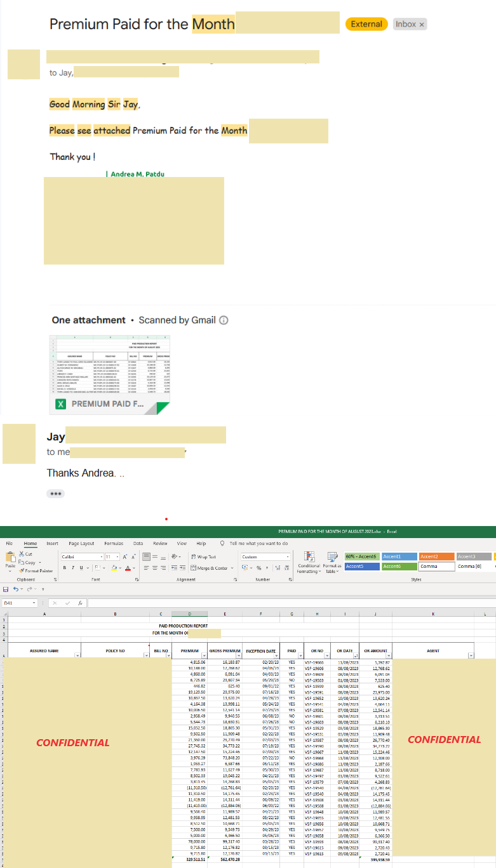Apply the Accent5 blue cell style
This screenshot has width=496, height=868.
pos(362,567)
